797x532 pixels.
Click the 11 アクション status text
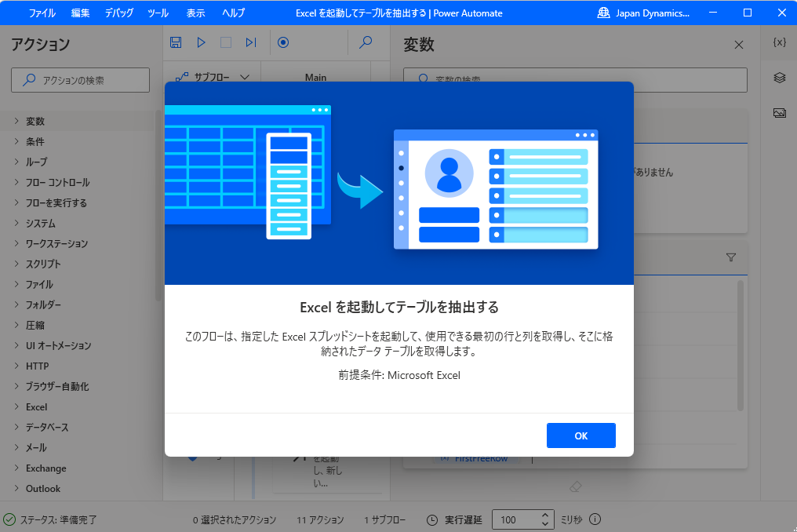click(320, 519)
